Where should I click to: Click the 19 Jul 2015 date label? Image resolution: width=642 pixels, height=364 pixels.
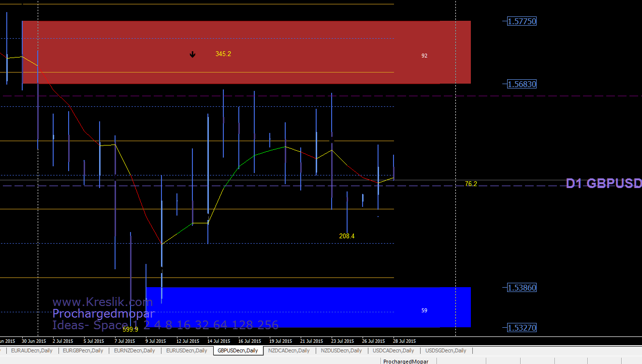click(280, 341)
